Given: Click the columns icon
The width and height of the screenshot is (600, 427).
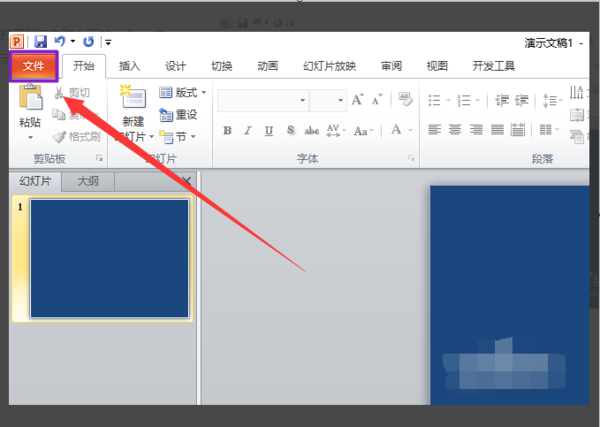Looking at the screenshot, I should click(546, 130).
